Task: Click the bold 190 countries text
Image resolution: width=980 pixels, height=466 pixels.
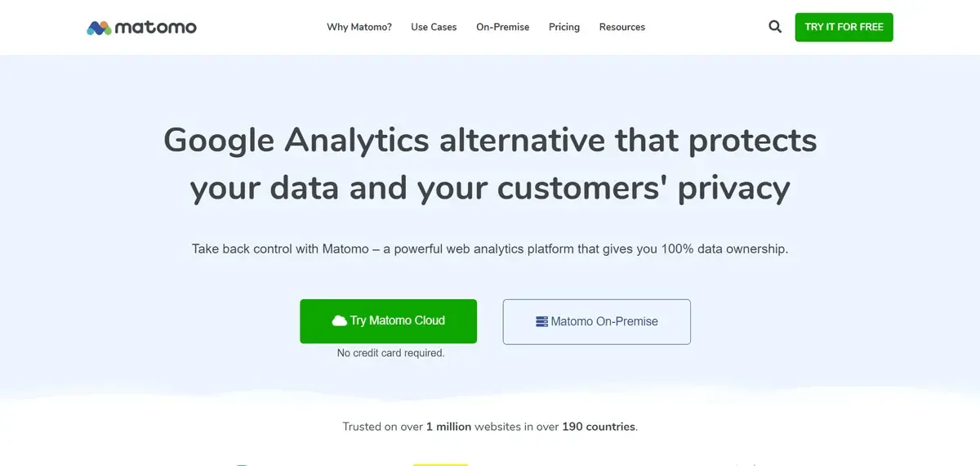Action: [599, 427]
